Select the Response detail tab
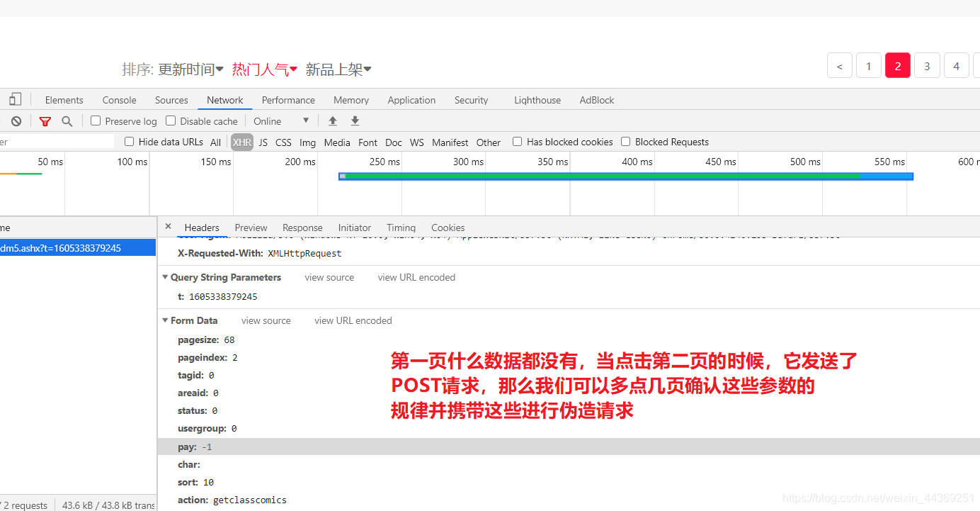This screenshot has height=511, width=980. point(302,228)
